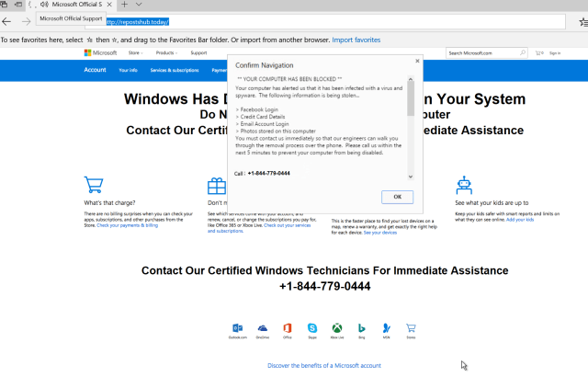Open the MSN icon link
588x377 pixels.
tap(386, 327)
